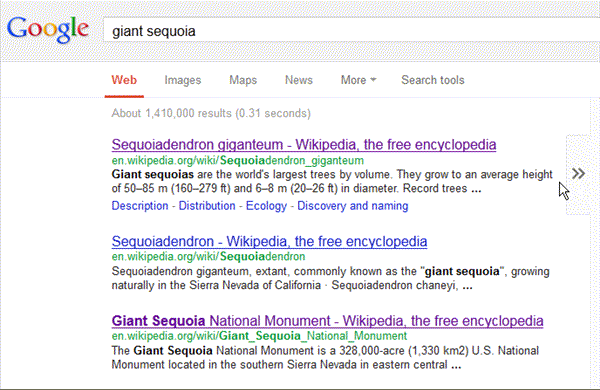Screen dimensions: 600x390
Task: Open the double-chevron preview arrow beside first result
Action: coord(578,174)
